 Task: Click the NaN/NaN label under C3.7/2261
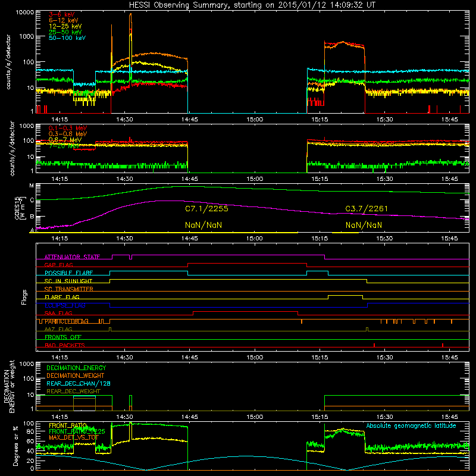tap(364, 226)
